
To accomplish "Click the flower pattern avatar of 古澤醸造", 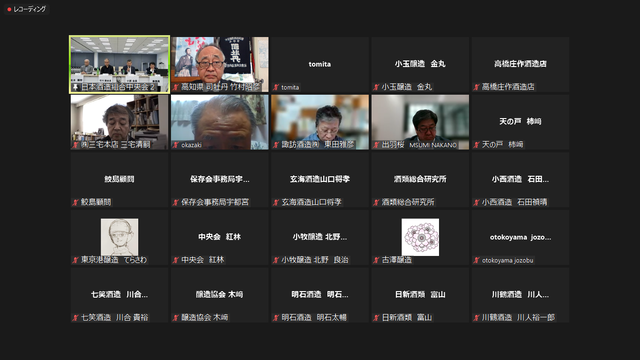I will pos(420,237).
